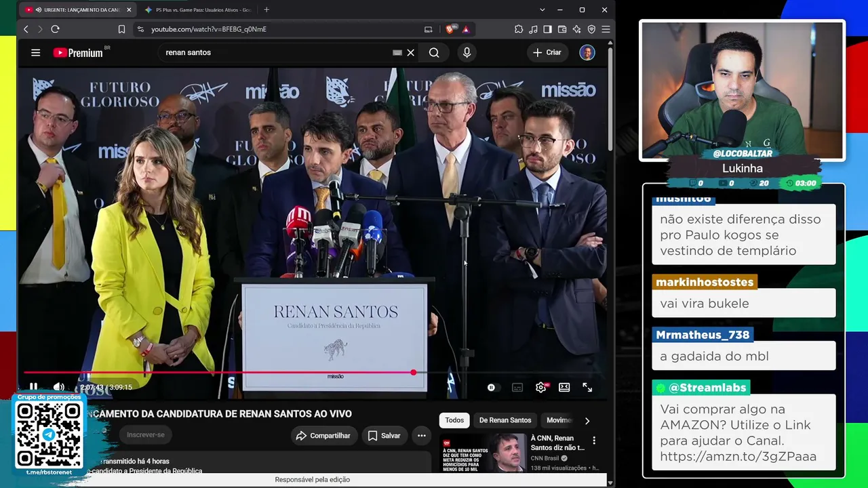Close the URGENTE: LANÇAMENTO tab
This screenshot has height=488, width=868.
pyautogui.click(x=129, y=9)
